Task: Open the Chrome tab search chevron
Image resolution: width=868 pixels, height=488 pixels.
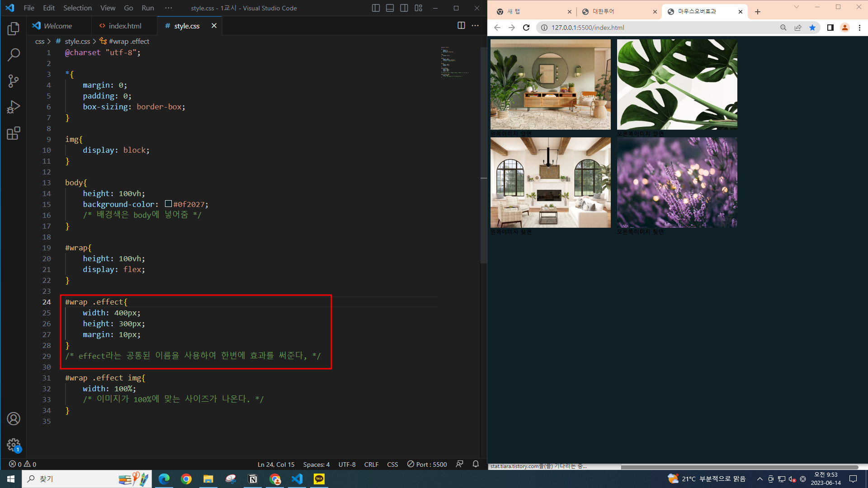Action: tap(797, 7)
